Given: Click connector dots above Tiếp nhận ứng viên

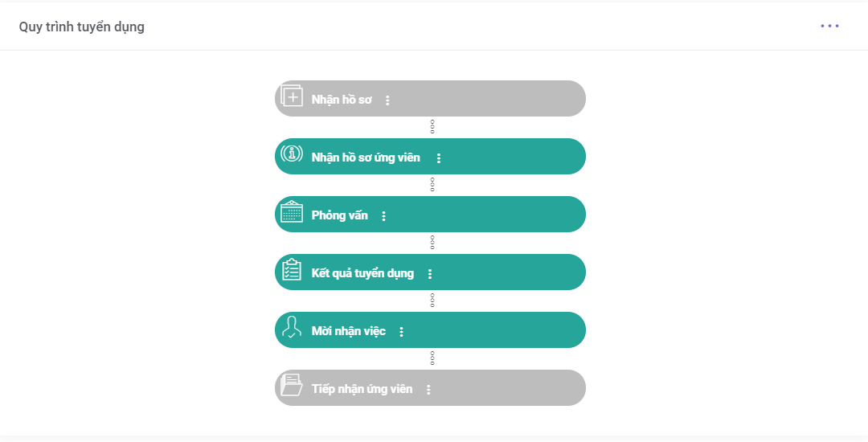Looking at the screenshot, I should pos(432,358).
